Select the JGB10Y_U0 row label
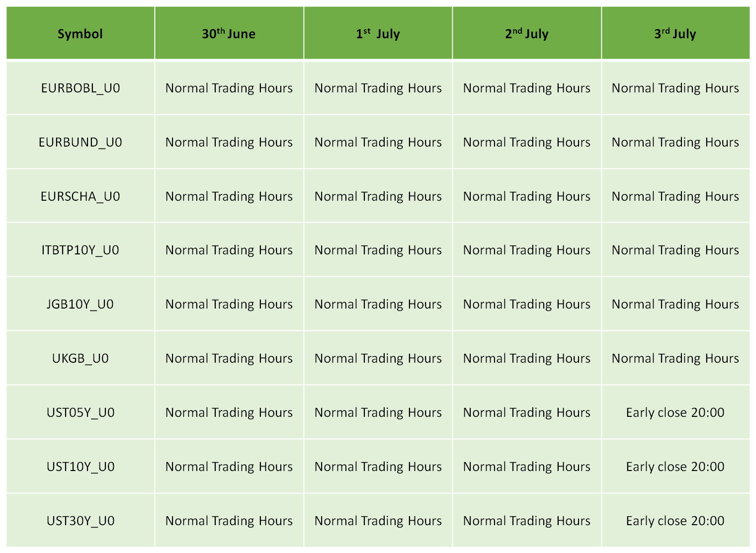 coord(81,304)
